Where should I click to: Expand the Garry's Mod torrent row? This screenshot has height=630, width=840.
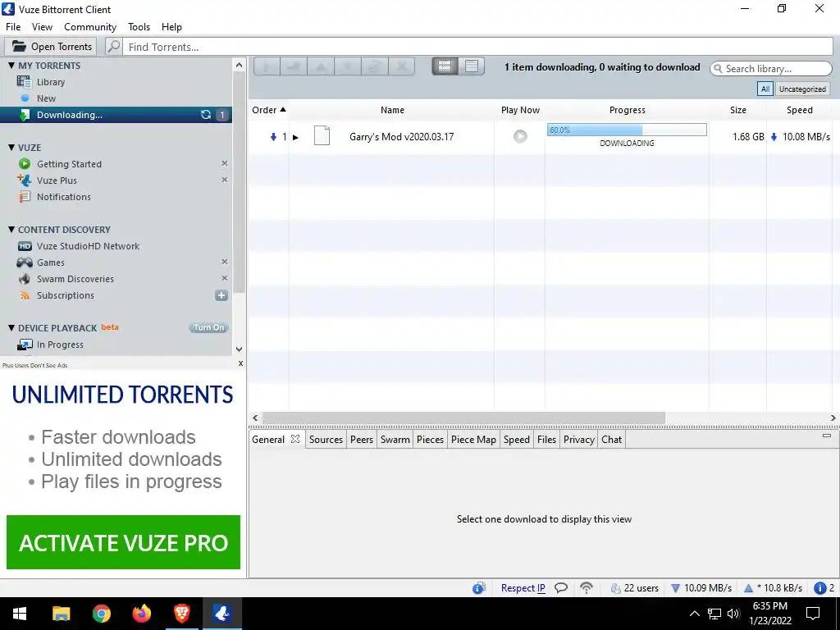point(295,137)
